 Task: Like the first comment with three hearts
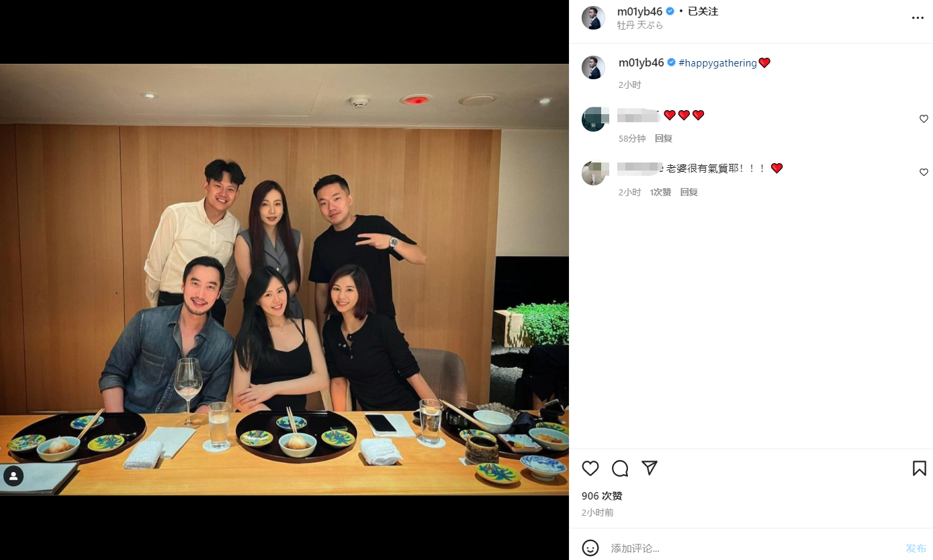924,119
